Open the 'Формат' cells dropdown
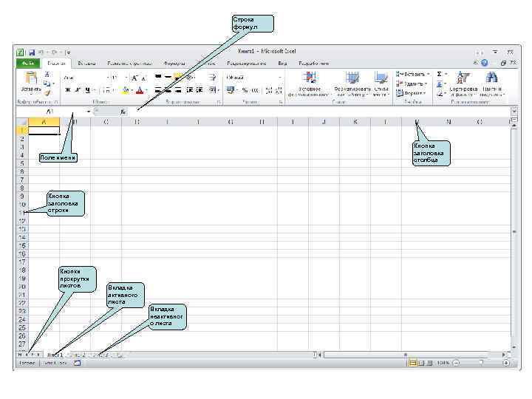Viewport: 532px width, 399px height. coord(411,93)
